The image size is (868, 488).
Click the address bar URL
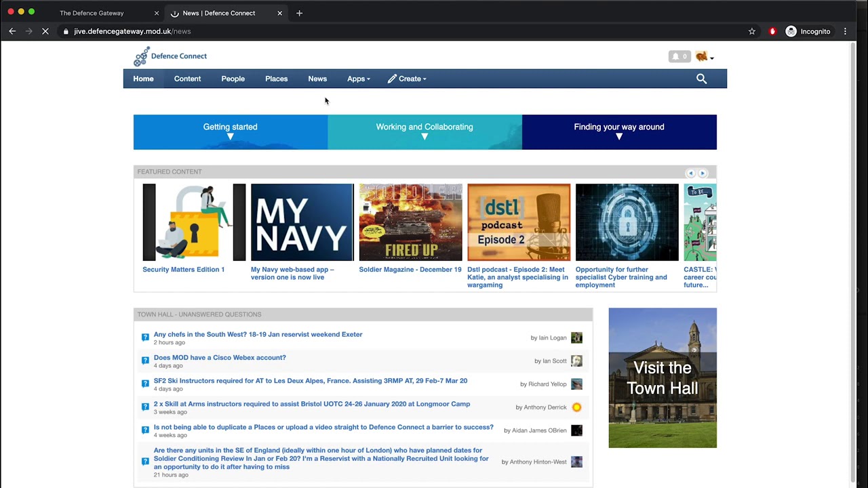[132, 31]
